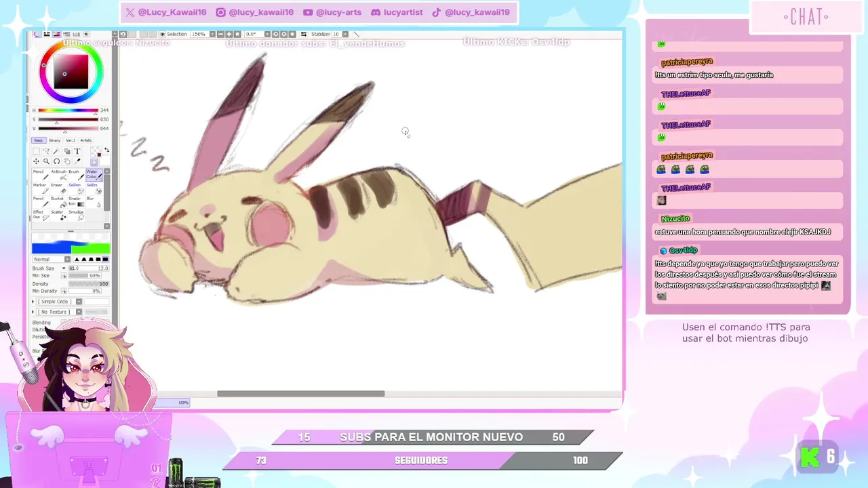
Task: Toggle Min Size pressure control
Action: (x=64, y=276)
